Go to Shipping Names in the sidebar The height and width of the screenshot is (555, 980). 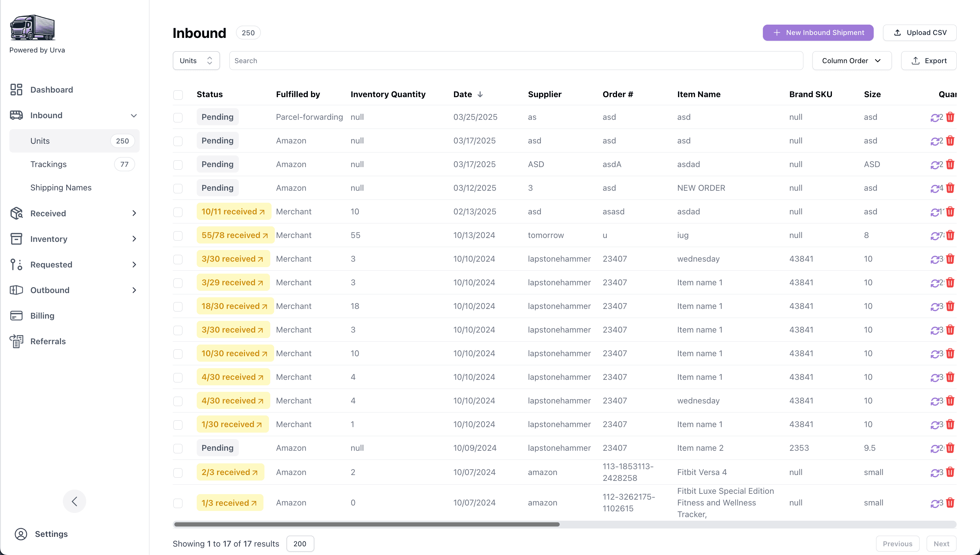61,187
